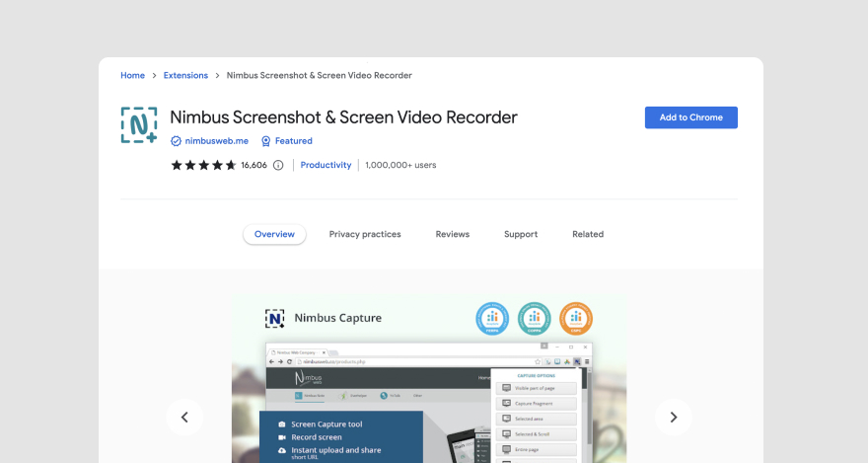This screenshot has width=868, height=463.
Task: Click the 1,000,000+ users text
Action: point(400,165)
